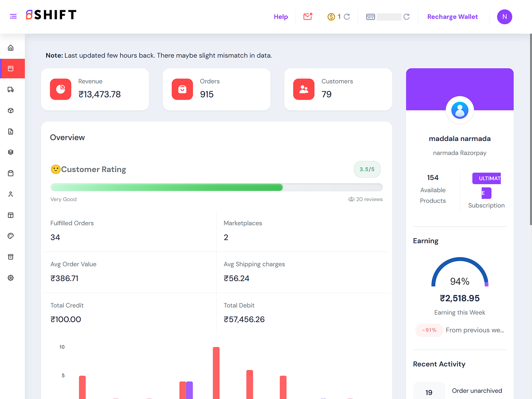The height and width of the screenshot is (399, 532).
Task: Open the Home icon in sidebar
Action: [x=11, y=47]
